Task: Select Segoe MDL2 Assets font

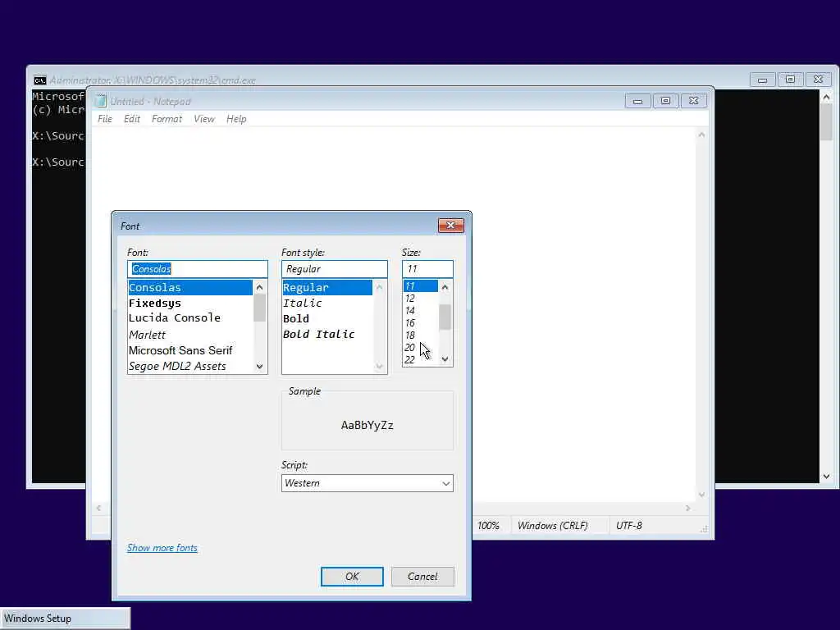Action: pos(190,366)
